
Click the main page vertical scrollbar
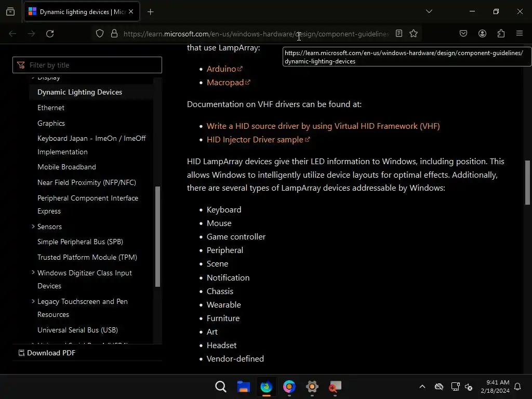527,182
